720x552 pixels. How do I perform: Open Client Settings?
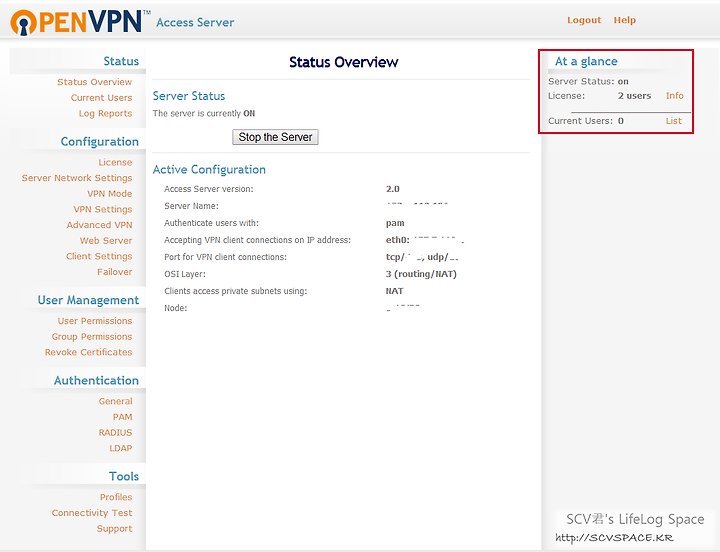(x=99, y=256)
